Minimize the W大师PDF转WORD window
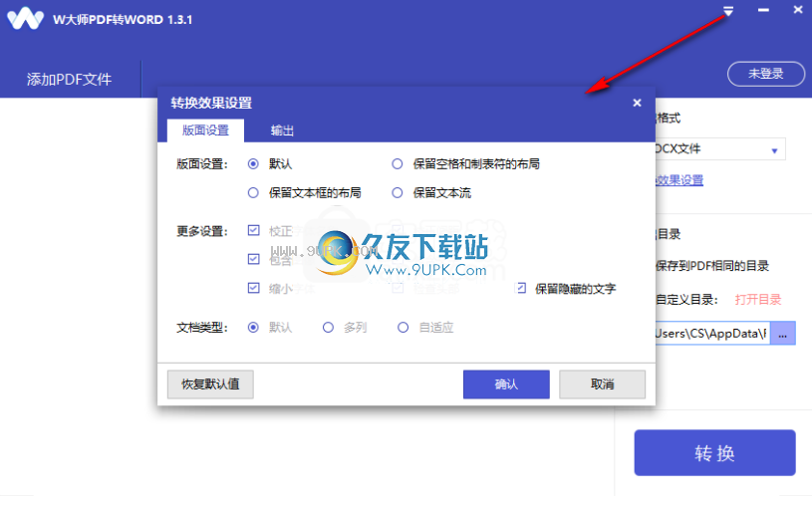 (x=763, y=10)
